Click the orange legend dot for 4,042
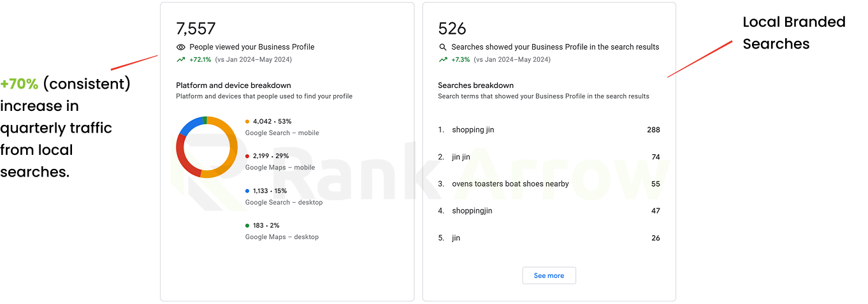 click(247, 121)
